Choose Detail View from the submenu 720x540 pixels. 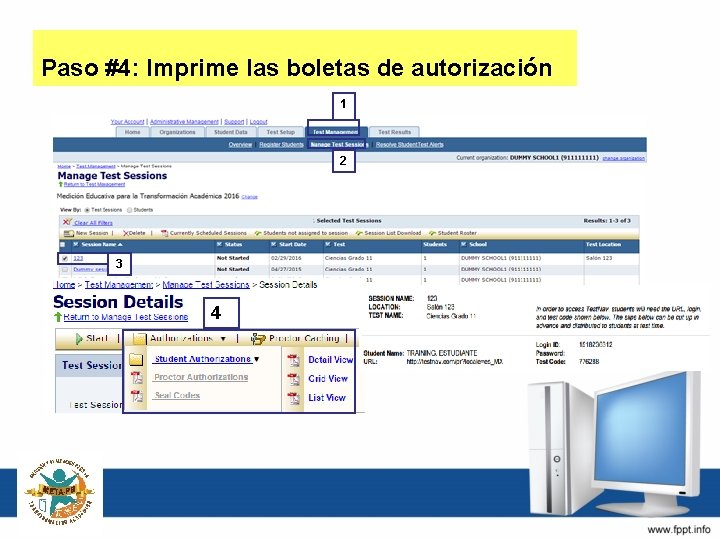pyautogui.click(x=330, y=360)
